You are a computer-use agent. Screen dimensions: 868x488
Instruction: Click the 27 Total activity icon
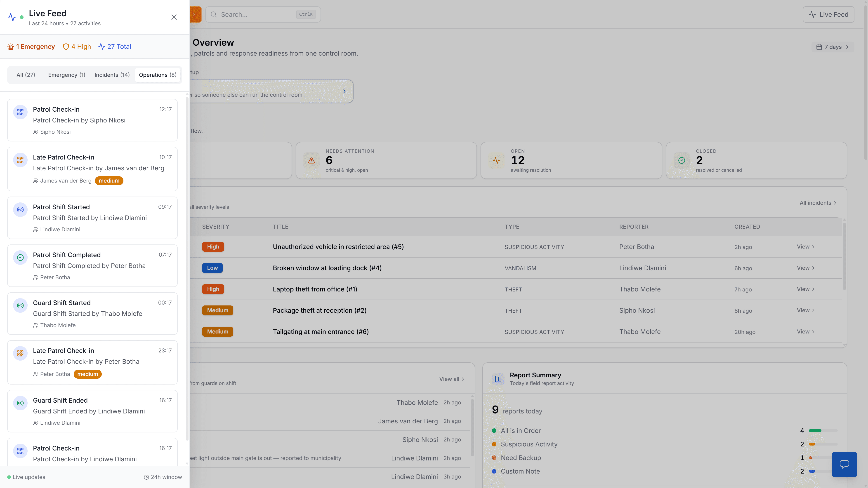pyautogui.click(x=102, y=47)
